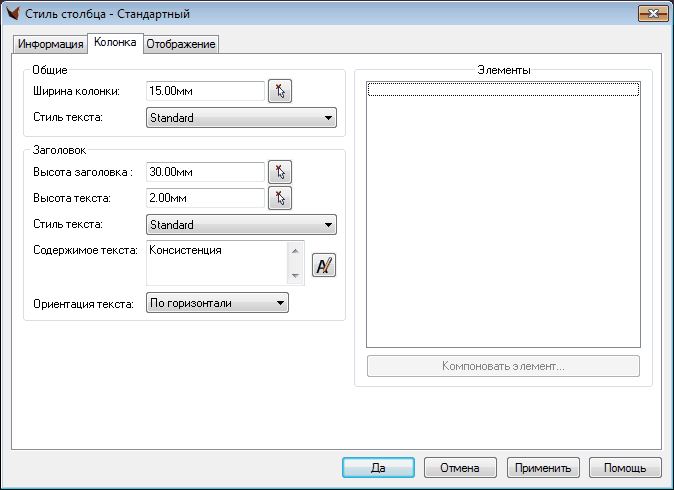The width and height of the screenshot is (674, 490).
Task: Open the text editor icon next to text content
Action: (324, 265)
